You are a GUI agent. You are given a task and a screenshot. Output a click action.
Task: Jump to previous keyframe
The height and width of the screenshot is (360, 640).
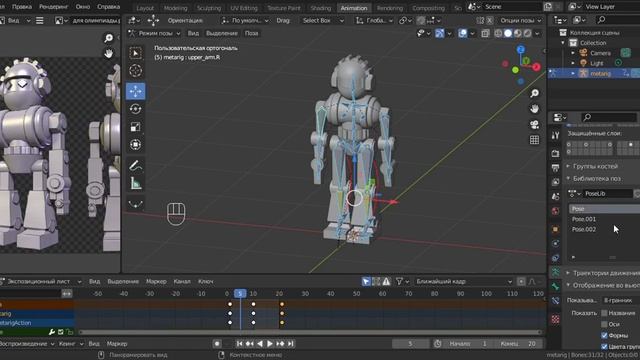(x=249, y=344)
